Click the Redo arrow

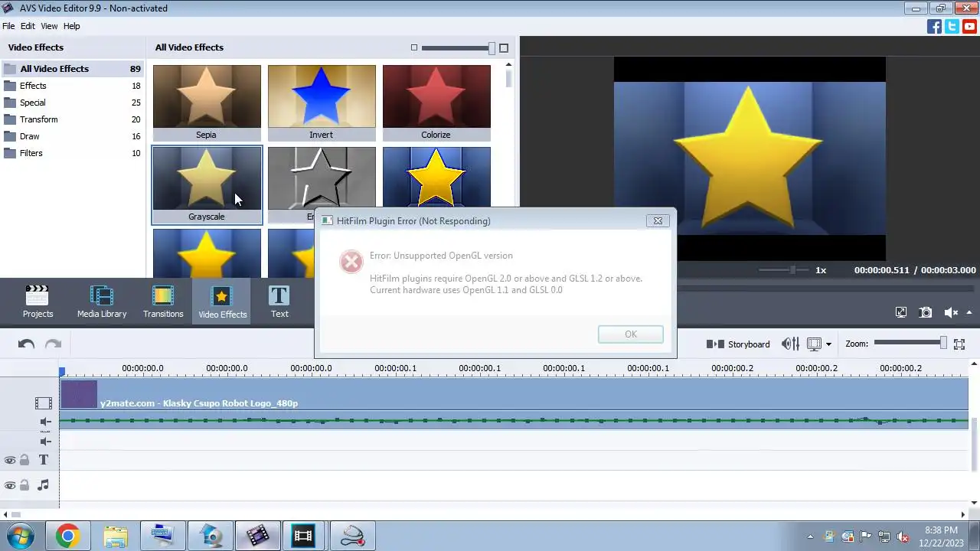53,344
